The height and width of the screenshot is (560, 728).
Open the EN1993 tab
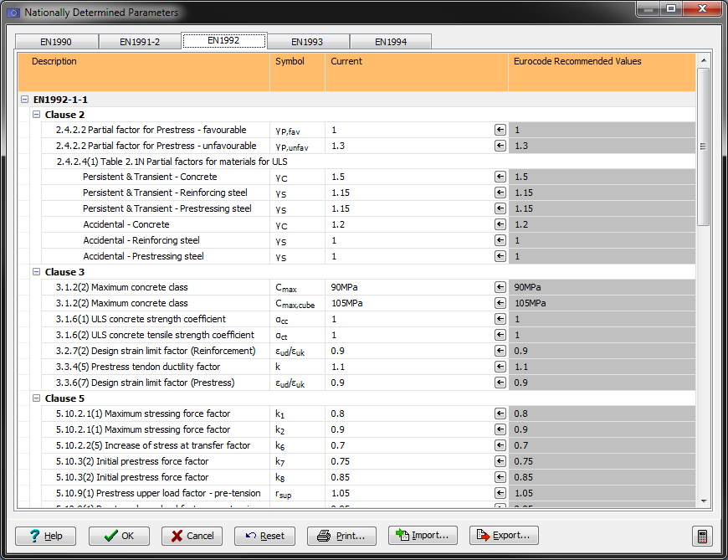click(307, 42)
